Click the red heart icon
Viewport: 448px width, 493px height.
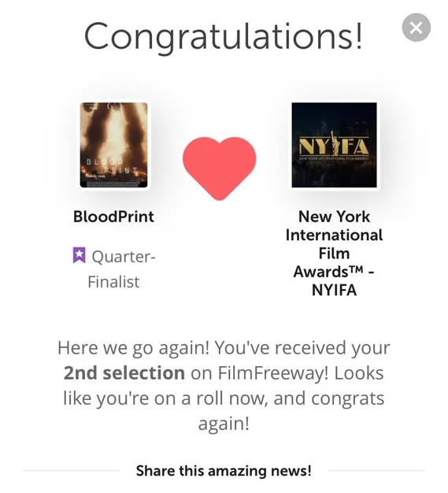[x=220, y=169]
